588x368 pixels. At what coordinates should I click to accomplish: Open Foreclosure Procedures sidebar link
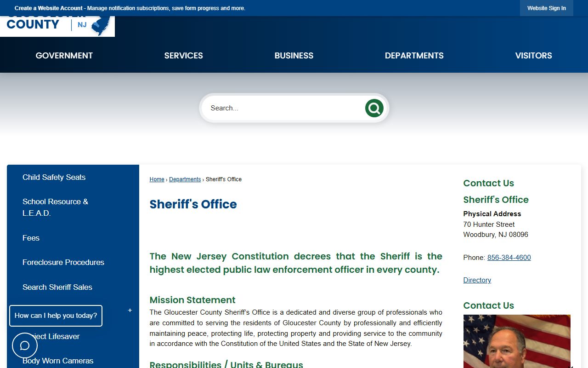coord(63,262)
